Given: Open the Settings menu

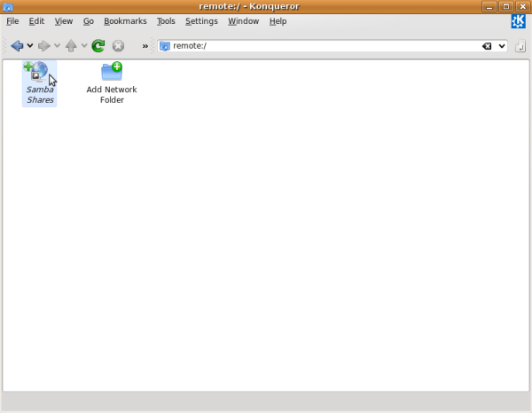Looking at the screenshot, I should (x=201, y=20).
